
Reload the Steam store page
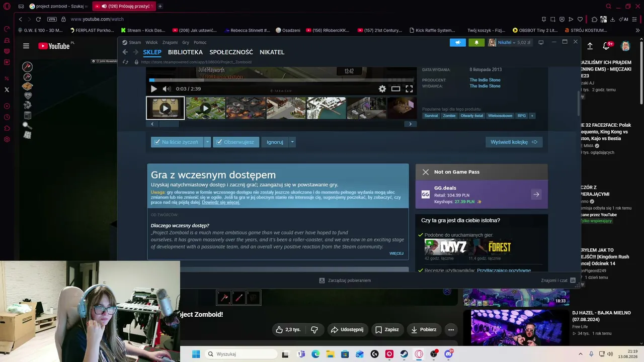pos(126,62)
